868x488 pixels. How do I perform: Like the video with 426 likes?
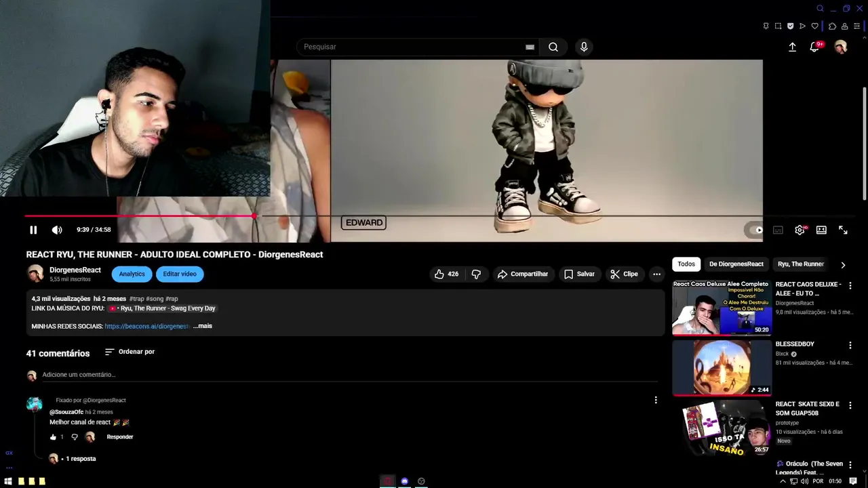click(446, 274)
